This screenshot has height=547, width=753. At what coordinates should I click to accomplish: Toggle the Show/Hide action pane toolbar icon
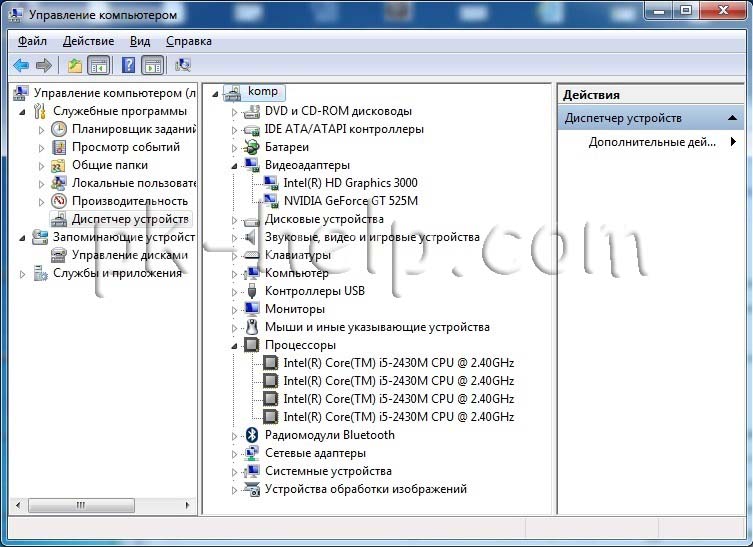pos(153,65)
